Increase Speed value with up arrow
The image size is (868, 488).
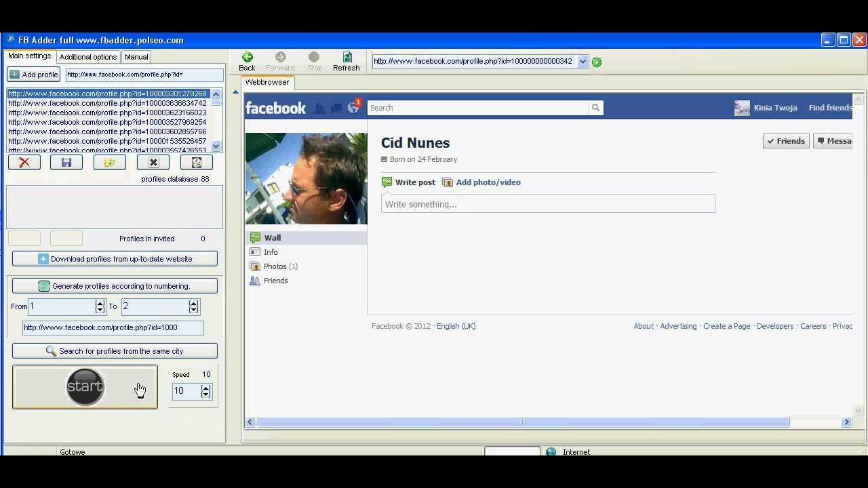click(206, 388)
